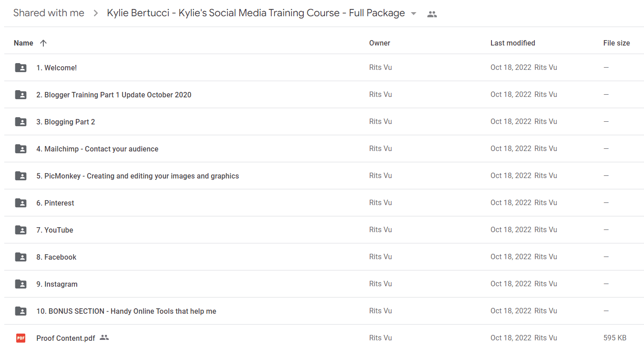Viewport: 644px width, 348px height.
Task: Expand breadcrumb chevron after Shared with me
Action: click(x=96, y=14)
